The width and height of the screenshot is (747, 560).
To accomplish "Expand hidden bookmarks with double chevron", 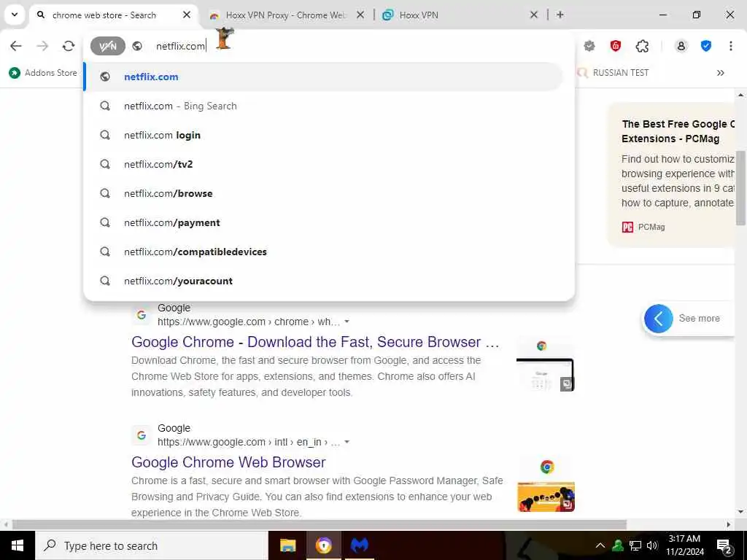I will point(720,73).
